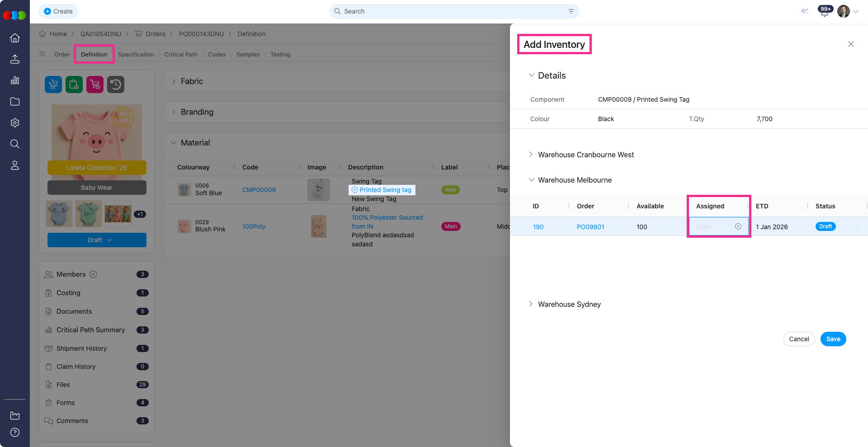The image size is (868, 447).
Task: Open the bar chart analytics sidebar icon
Action: (x=15, y=80)
